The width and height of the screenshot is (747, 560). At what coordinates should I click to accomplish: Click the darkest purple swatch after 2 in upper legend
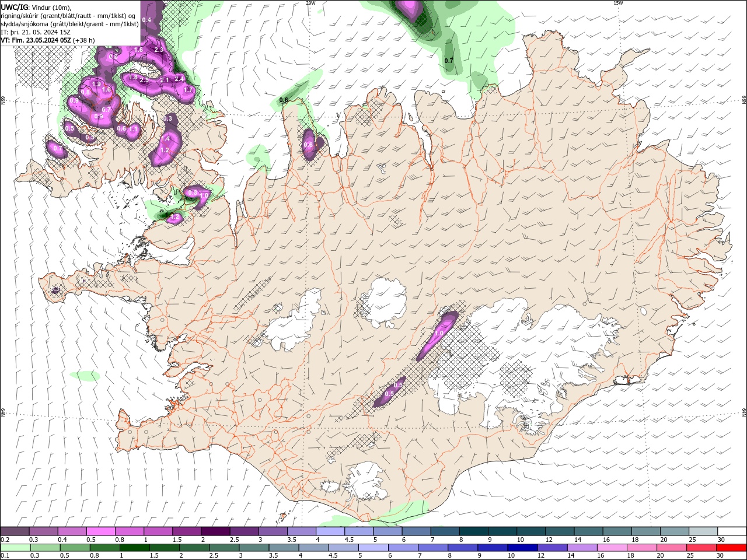(x=215, y=531)
